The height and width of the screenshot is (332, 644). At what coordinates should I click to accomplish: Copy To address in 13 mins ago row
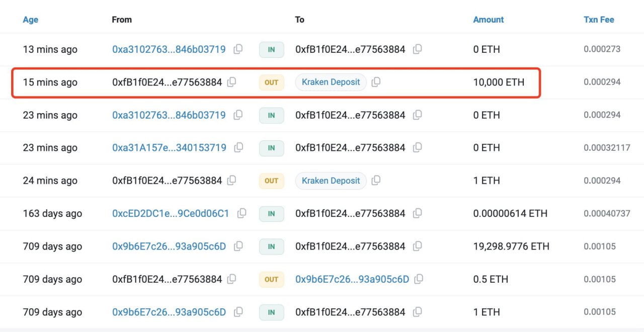coord(417,49)
